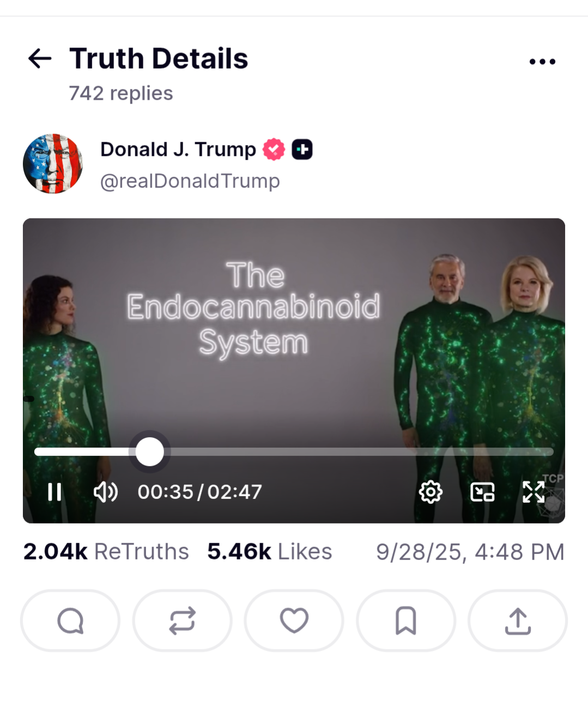The image size is (588, 716).
Task: Like the post with heart icon
Action: 294,621
